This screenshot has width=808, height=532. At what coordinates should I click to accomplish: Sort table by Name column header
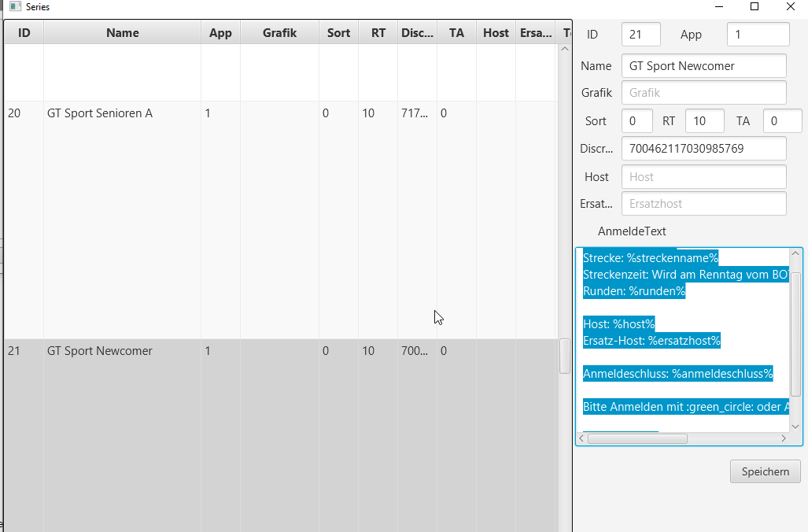point(122,33)
